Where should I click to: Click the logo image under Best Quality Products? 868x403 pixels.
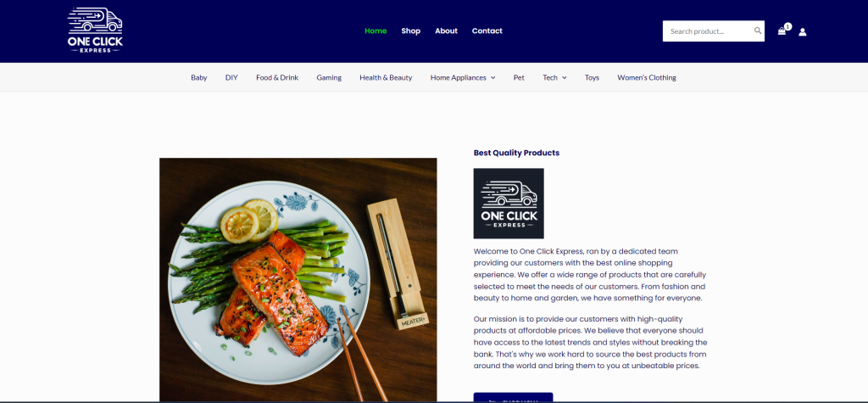[509, 204]
